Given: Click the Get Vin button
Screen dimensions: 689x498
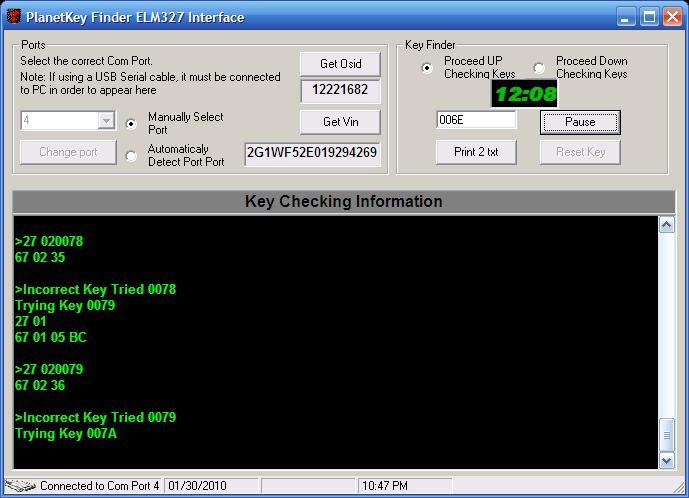Looking at the screenshot, I should point(341,122).
